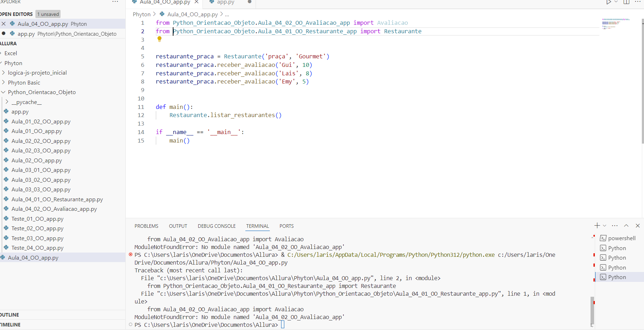Collapse the Phyton folder
644x330 pixels.
click(13, 63)
